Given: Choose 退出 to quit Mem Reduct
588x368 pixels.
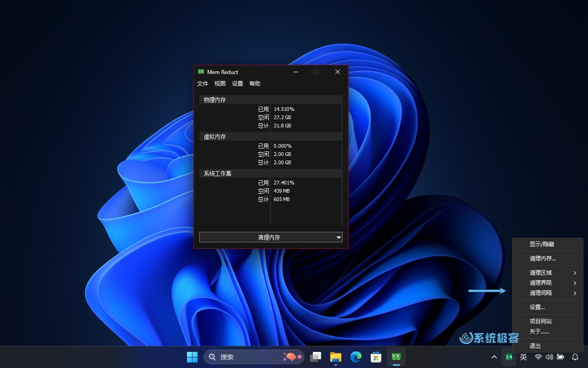Looking at the screenshot, I should 548,346.
